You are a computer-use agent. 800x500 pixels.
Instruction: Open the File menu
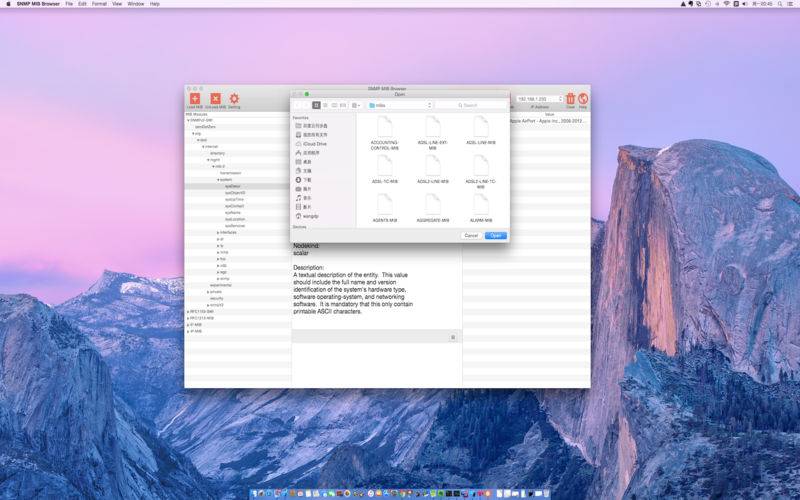click(69, 4)
